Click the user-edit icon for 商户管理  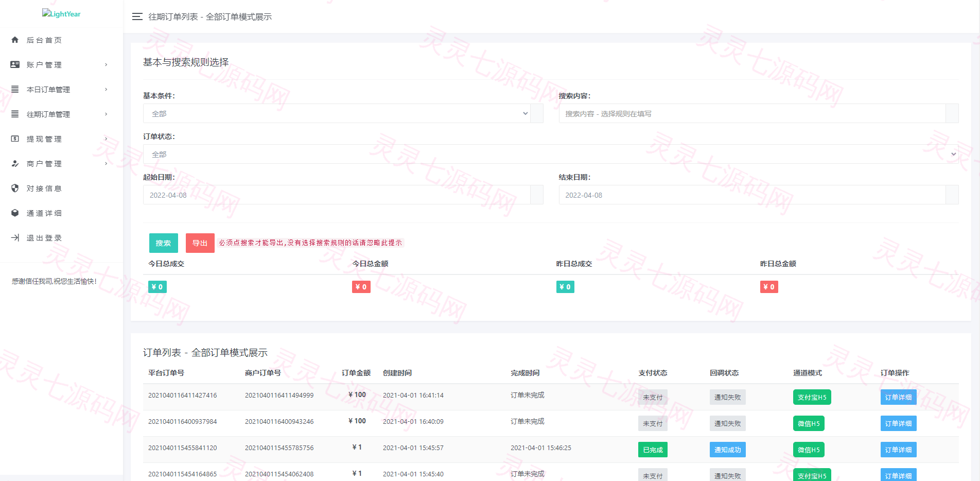[15, 163]
